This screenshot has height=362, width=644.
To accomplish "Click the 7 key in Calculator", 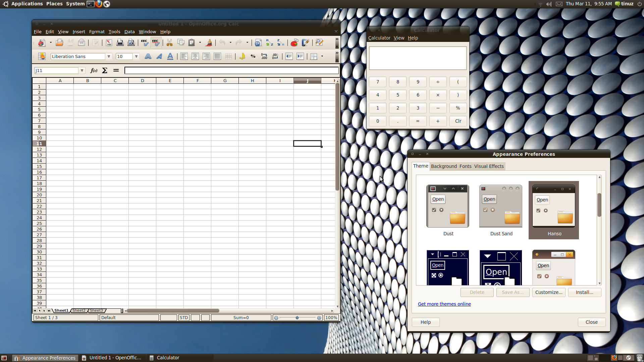I will 378,82.
